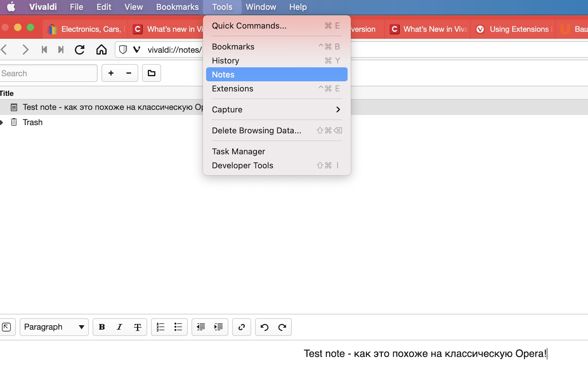
Task: Close the open Tools menu
Action: pyautogui.click(x=222, y=7)
